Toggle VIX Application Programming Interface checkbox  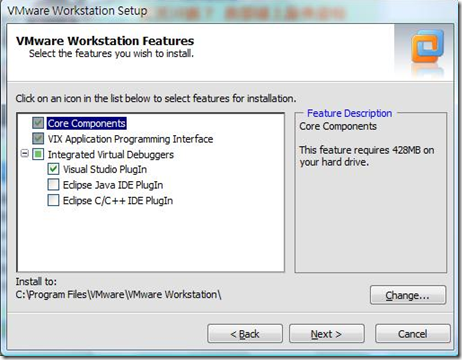click(38, 138)
